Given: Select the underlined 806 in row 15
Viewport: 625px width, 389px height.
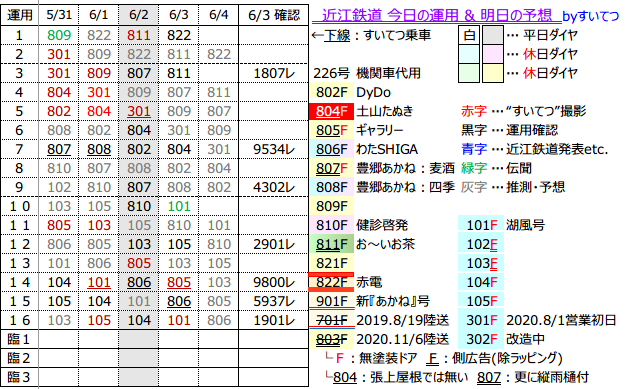Looking at the screenshot, I should tap(179, 301).
